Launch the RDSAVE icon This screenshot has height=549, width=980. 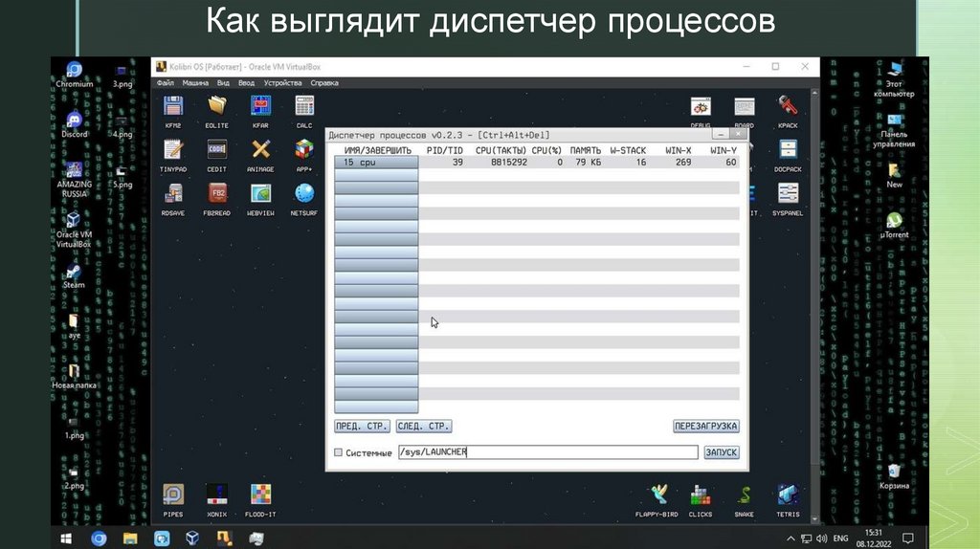pos(173,193)
